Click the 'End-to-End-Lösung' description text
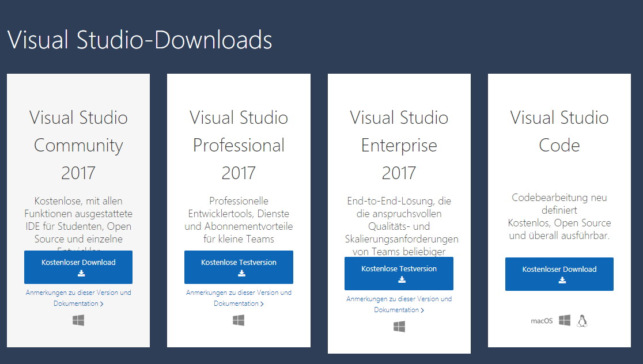The image size is (643, 364). (402, 226)
